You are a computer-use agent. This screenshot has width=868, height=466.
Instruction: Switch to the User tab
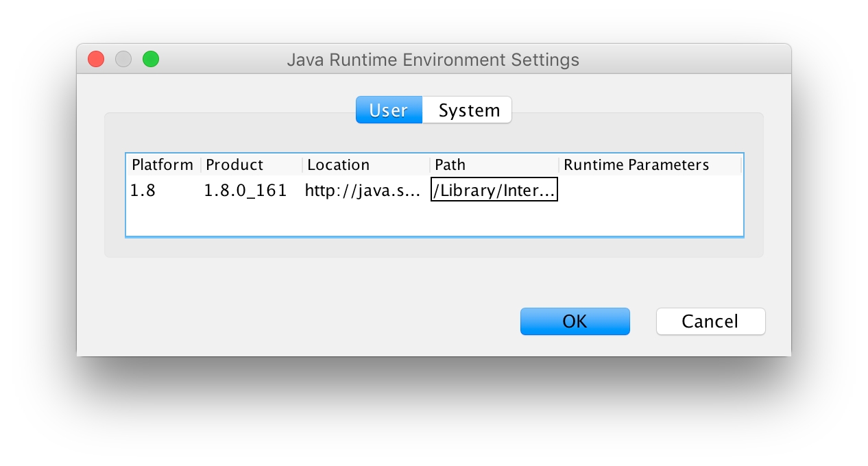point(389,110)
